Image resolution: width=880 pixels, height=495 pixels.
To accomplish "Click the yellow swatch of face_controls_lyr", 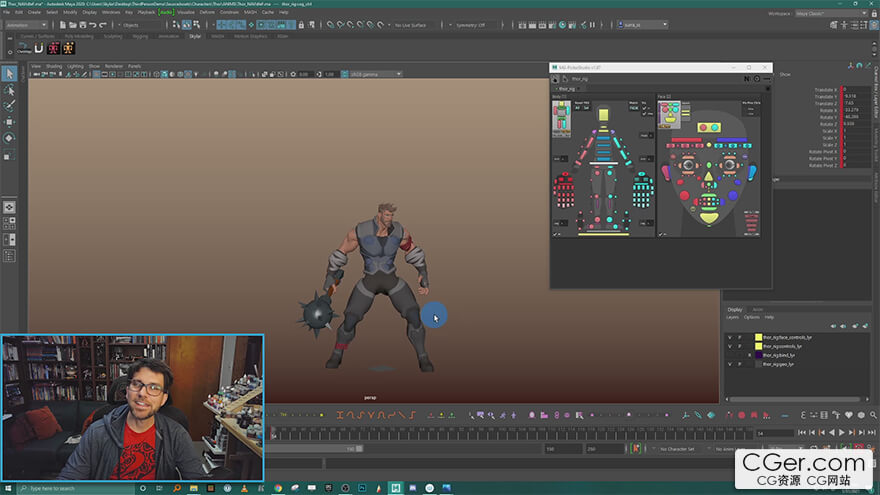I will (758, 338).
